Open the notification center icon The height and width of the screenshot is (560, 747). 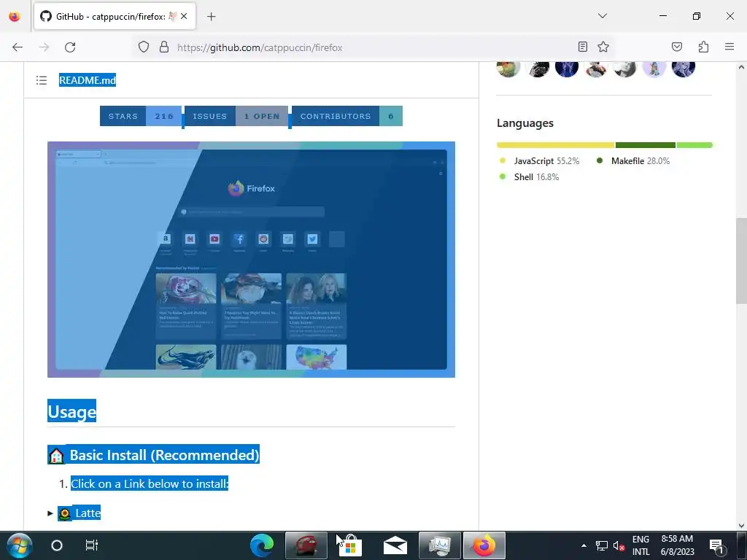(717, 545)
